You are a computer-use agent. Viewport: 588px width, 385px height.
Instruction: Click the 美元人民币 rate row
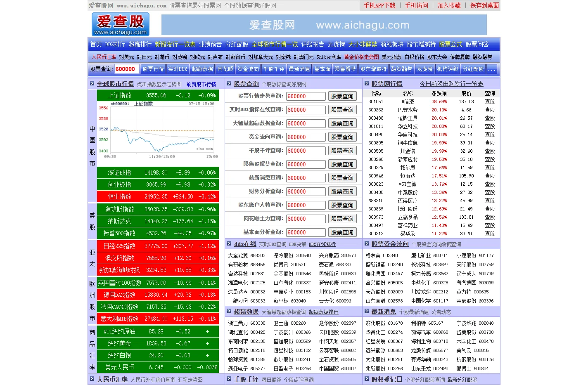tap(158, 367)
